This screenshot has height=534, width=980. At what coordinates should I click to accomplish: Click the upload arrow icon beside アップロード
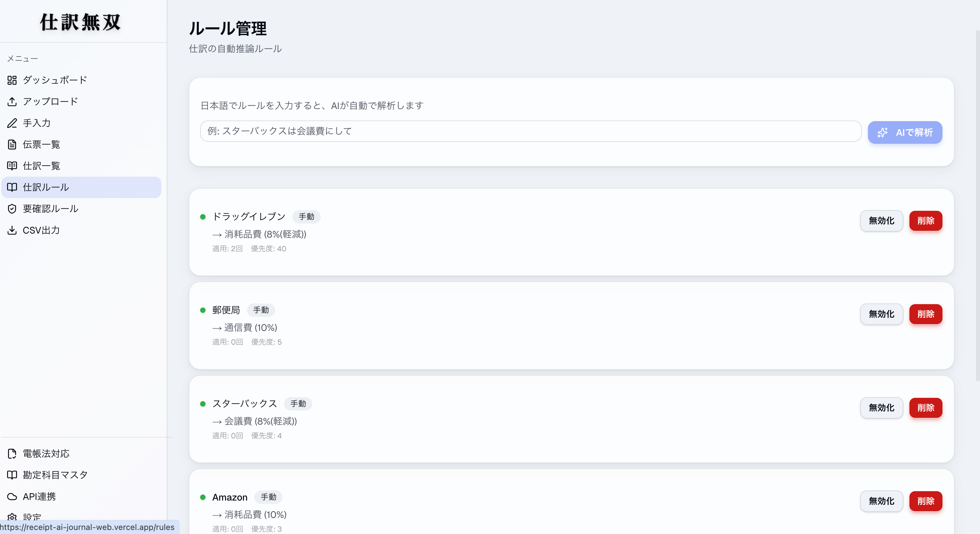(x=12, y=102)
